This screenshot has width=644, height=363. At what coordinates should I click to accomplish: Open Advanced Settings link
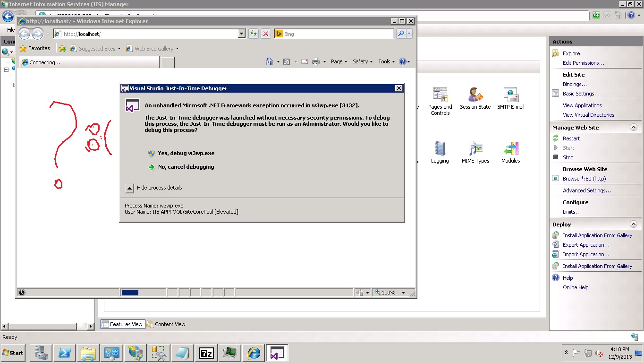(x=586, y=190)
